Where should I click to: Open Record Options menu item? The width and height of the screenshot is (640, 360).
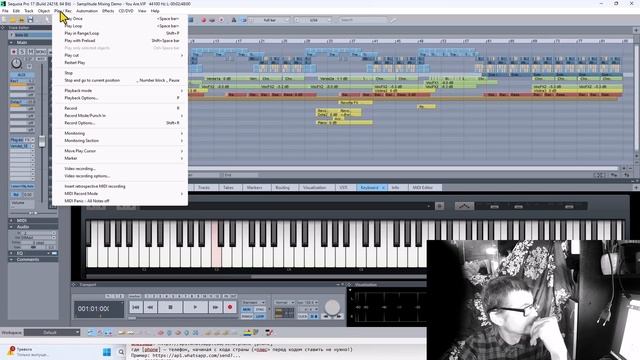pyautogui.click(x=120, y=123)
